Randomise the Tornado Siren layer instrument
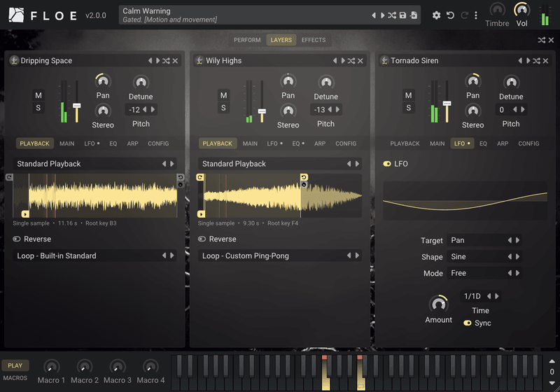 (536, 61)
